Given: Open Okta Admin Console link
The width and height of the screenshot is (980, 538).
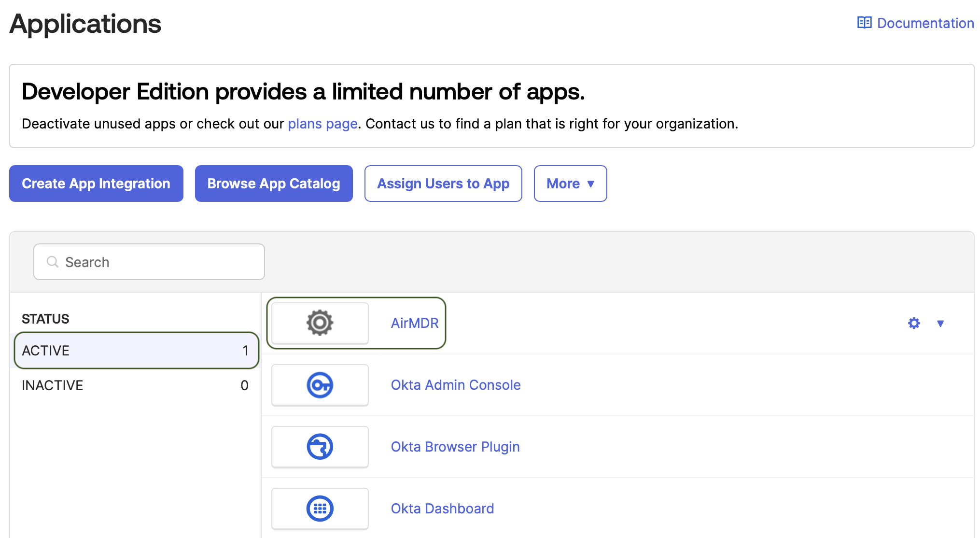Looking at the screenshot, I should [x=456, y=385].
